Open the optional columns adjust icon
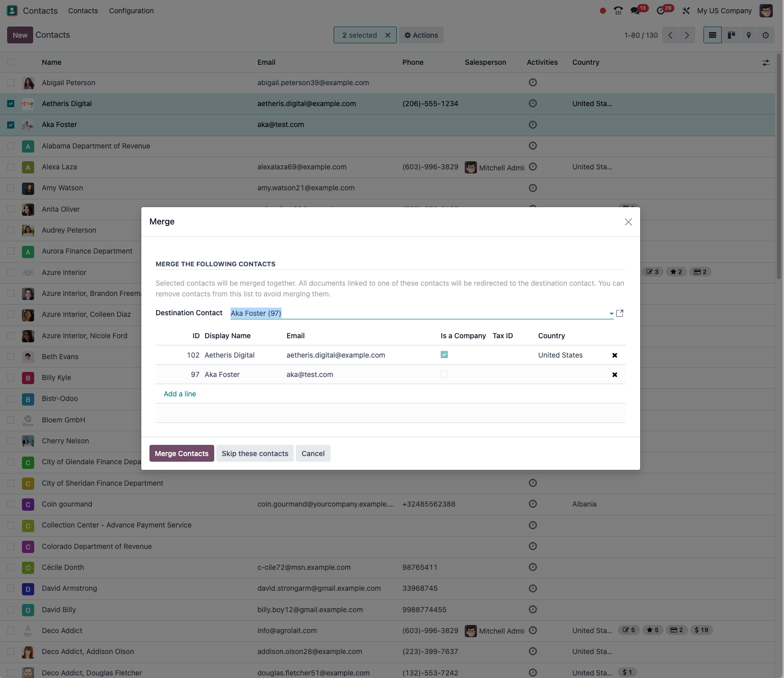784x678 pixels. [x=766, y=63]
